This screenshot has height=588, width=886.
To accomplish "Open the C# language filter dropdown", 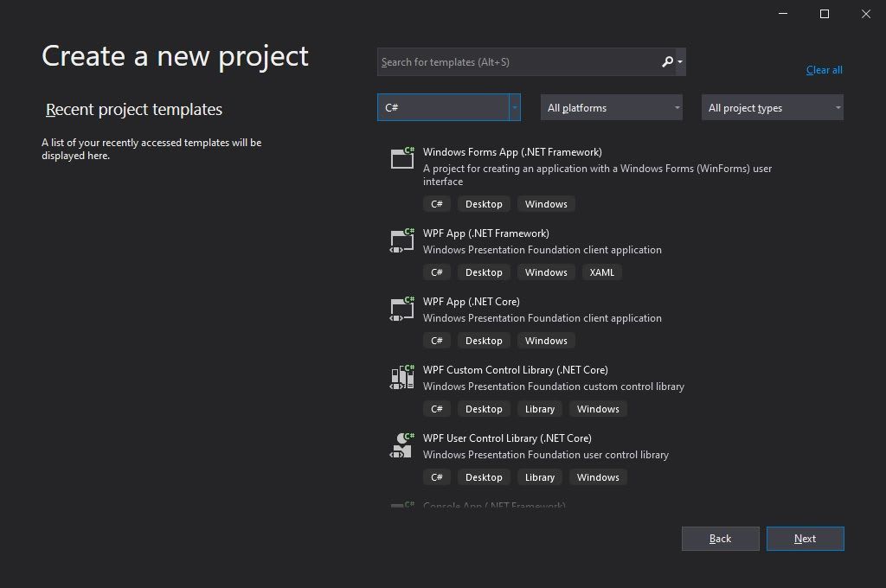I will pos(449,107).
